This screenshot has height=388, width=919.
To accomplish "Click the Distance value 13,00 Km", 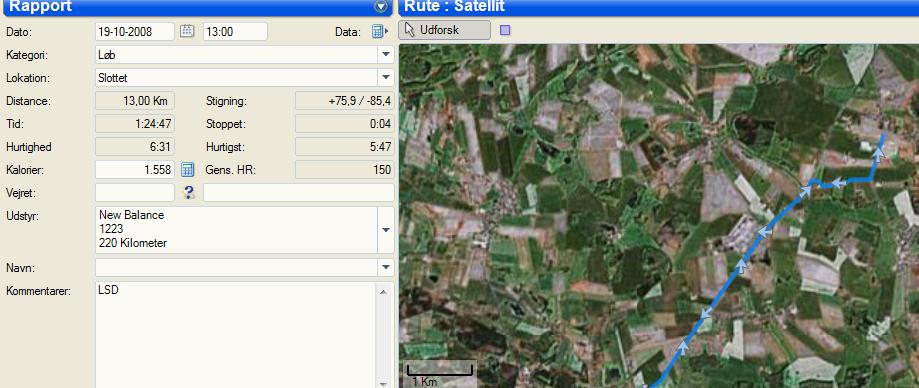I will click(x=135, y=101).
